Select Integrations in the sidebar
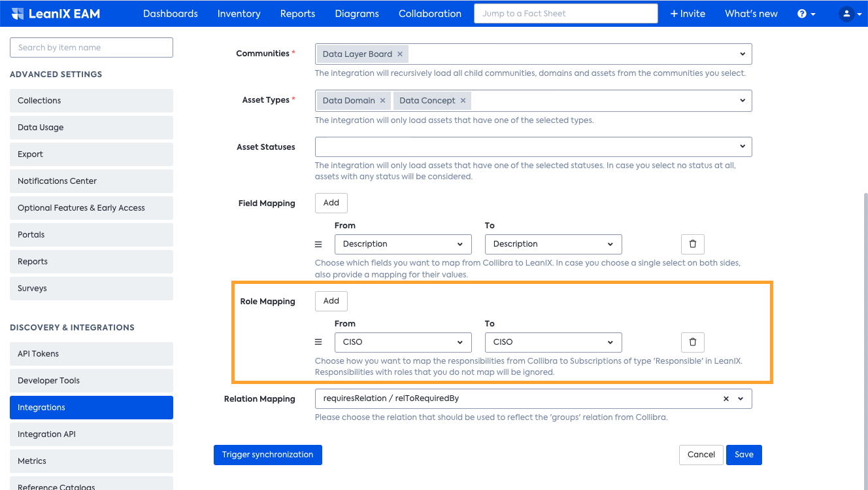The image size is (868, 490). pos(92,408)
